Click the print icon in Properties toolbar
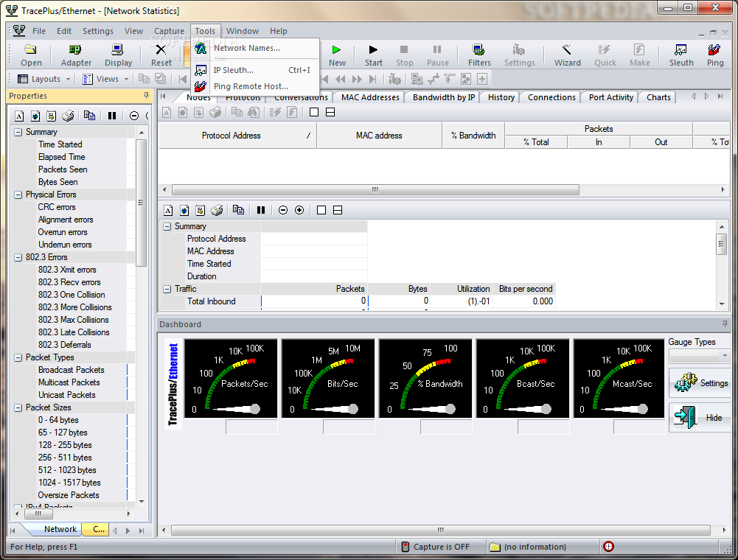The height and width of the screenshot is (560, 738). (x=68, y=116)
